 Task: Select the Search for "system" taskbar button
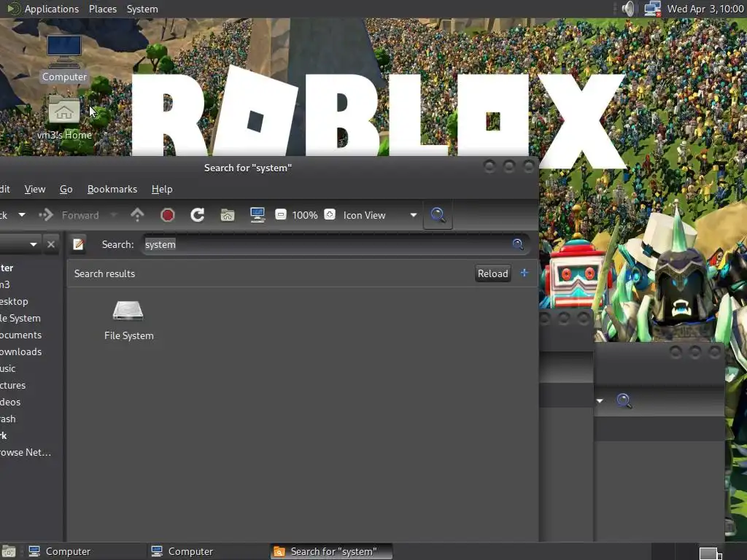coord(331,551)
